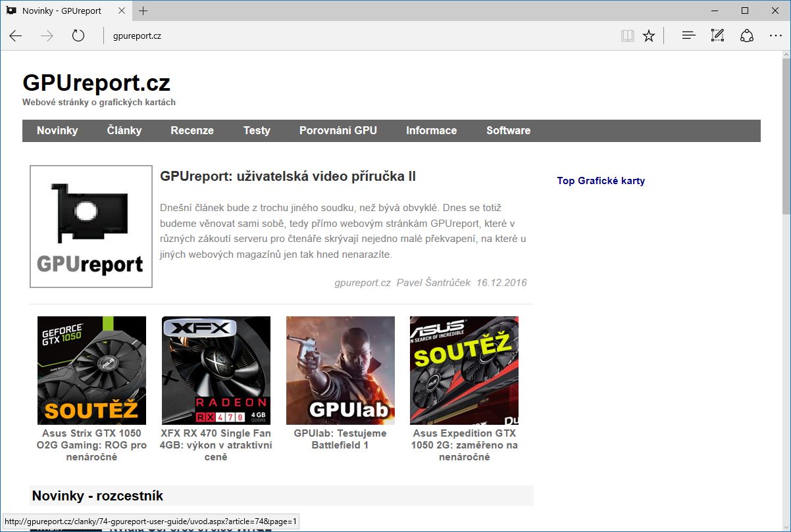Click the article date 16.12.2016
Screen dimensions: 791x532
pos(502,283)
